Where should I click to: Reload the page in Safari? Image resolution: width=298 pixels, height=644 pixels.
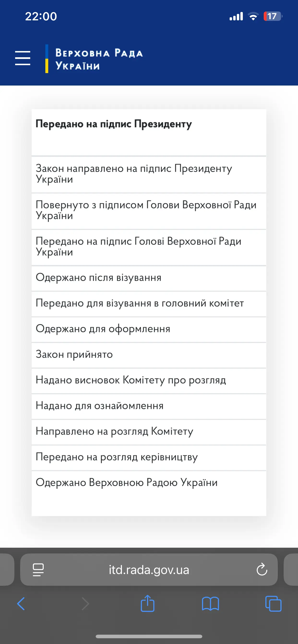click(262, 569)
